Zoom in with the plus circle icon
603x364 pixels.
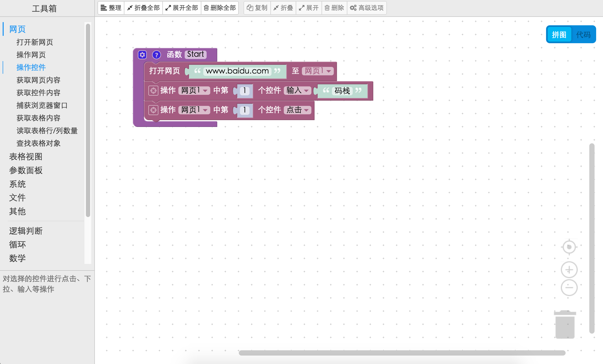[x=569, y=270]
